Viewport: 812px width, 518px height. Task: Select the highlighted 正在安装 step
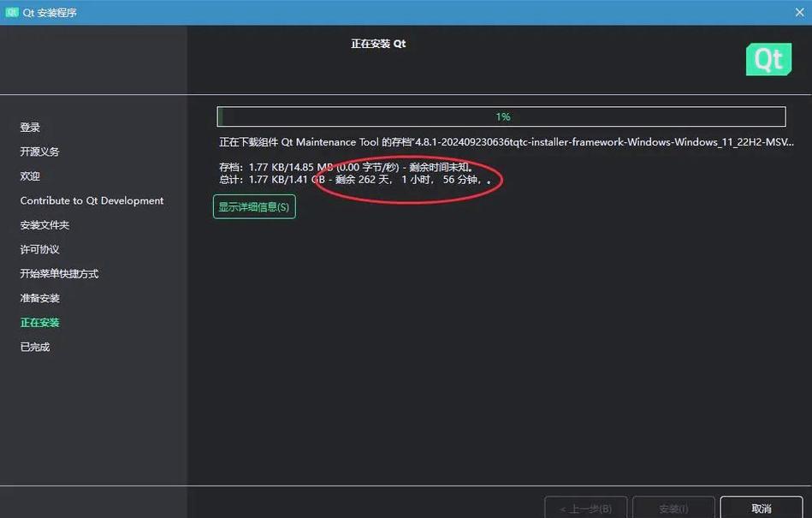40,322
